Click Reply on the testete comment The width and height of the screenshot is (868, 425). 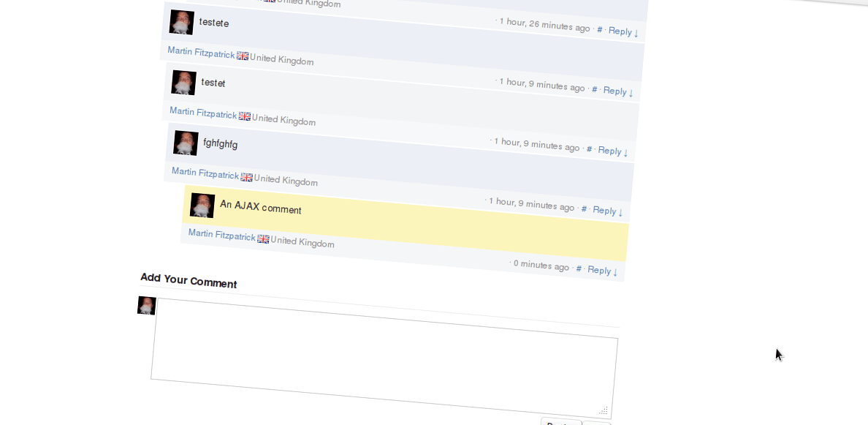coord(620,31)
